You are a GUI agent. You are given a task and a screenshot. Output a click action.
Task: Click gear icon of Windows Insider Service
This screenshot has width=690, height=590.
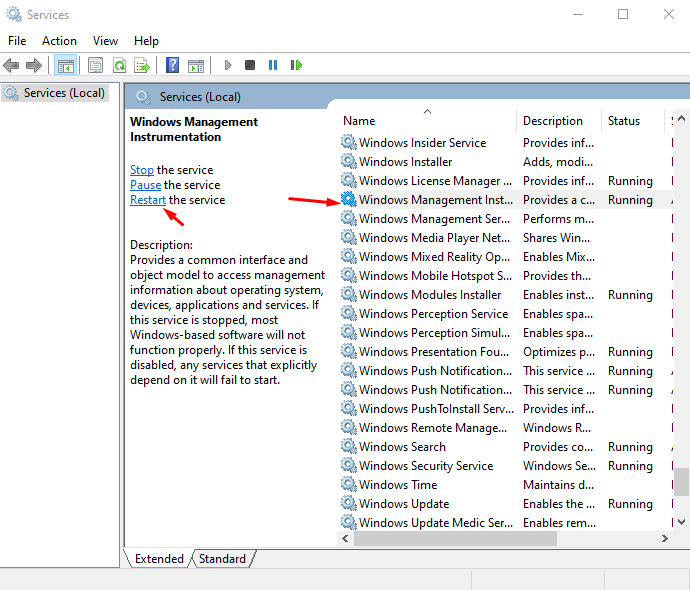click(x=349, y=143)
